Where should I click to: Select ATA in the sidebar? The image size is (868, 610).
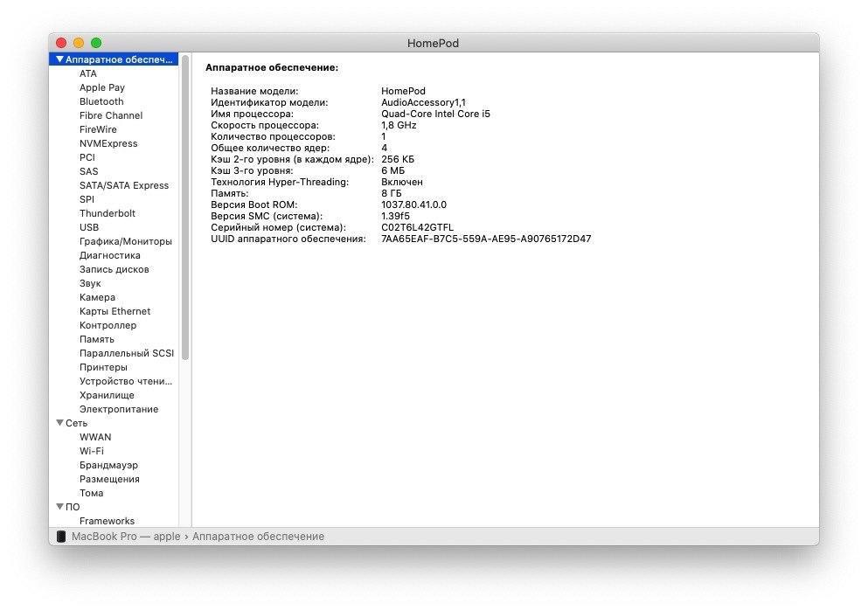click(88, 73)
